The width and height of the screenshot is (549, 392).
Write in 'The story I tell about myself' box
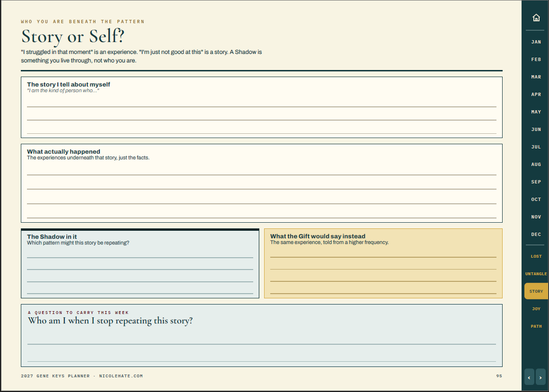coord(262,107)
